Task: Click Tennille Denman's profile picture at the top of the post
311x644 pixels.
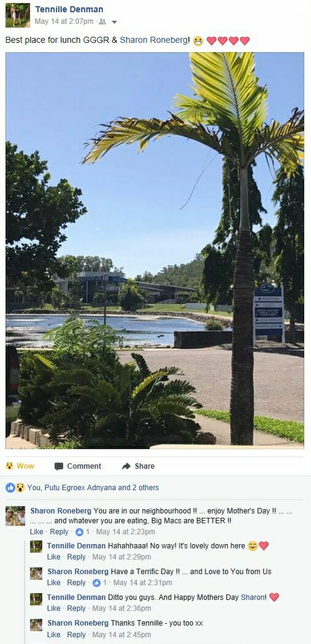Action: pyautogui.click(x=18, y=15)
